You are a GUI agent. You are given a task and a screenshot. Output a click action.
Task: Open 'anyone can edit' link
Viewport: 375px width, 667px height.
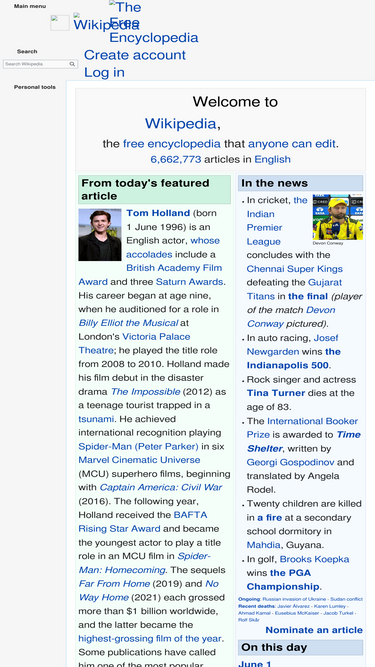(x=292, y=144)
